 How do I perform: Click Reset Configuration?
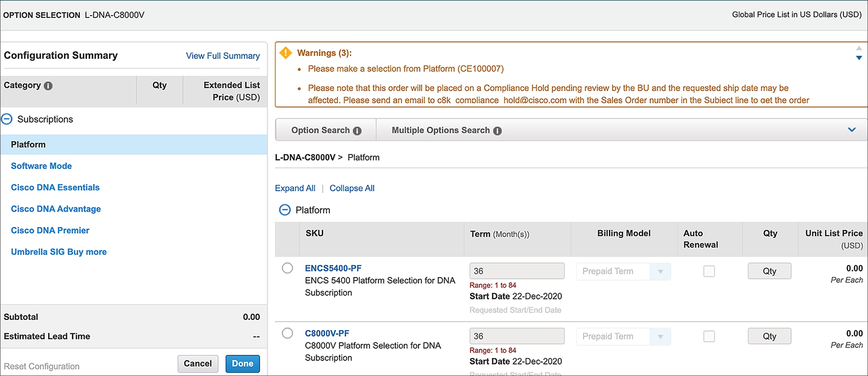click(x=42, y=367)
